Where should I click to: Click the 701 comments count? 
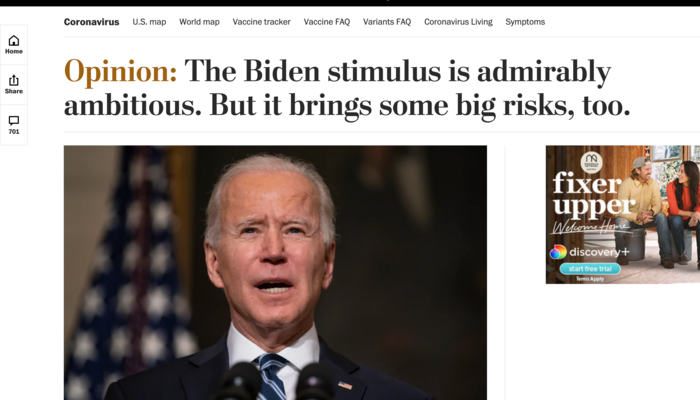(x=14, y=132)
